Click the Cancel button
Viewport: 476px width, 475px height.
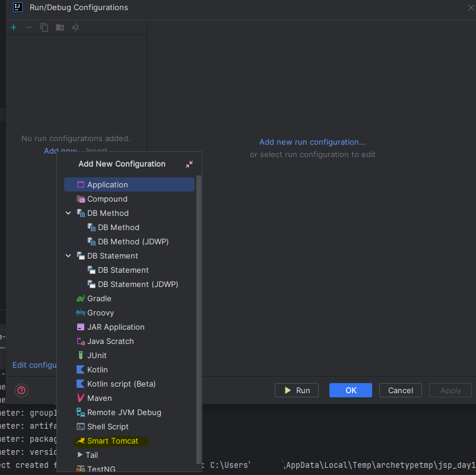click(401, 390)
